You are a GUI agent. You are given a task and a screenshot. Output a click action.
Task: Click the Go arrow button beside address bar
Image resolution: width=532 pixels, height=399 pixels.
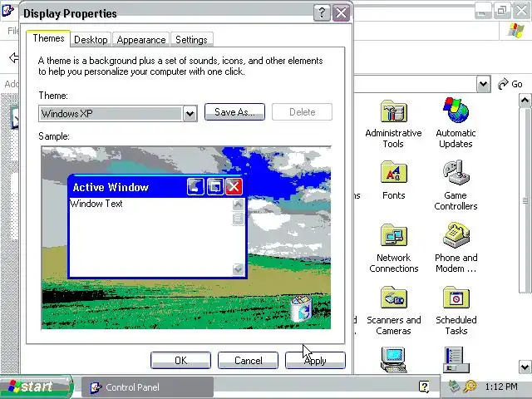click(510, 84)
